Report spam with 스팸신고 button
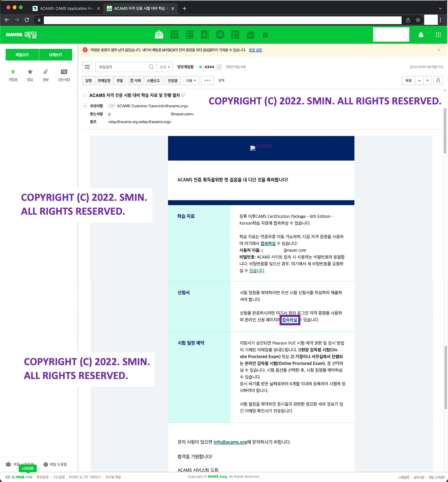The image size is (448, 482). (x=153, y=81)
